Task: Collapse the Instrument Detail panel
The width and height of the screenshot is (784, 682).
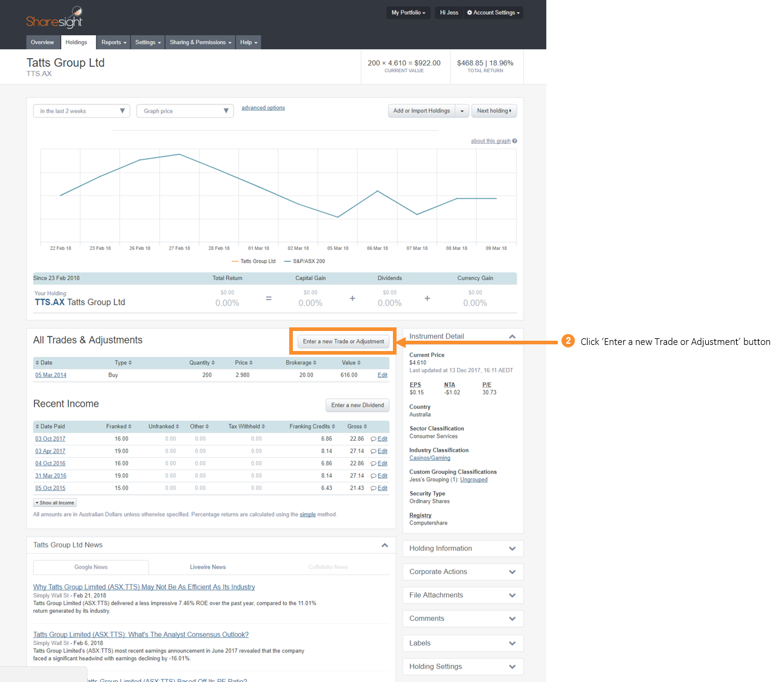Action: coord(512,336)
